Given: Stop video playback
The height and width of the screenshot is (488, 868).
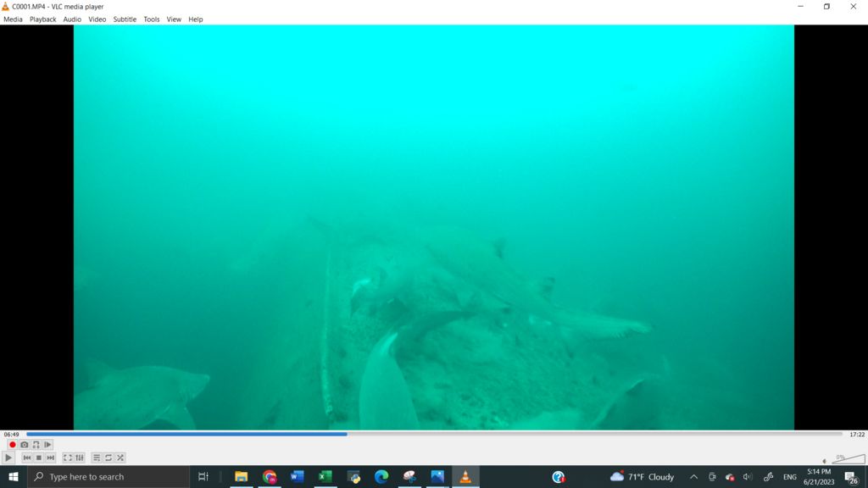Looking at the screenshot, I should click(38, 457).
